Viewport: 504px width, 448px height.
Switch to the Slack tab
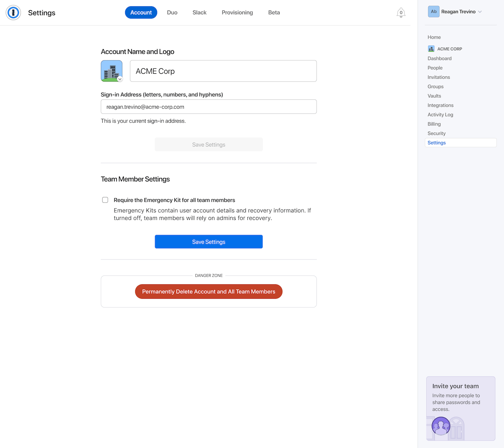[199, 12]
